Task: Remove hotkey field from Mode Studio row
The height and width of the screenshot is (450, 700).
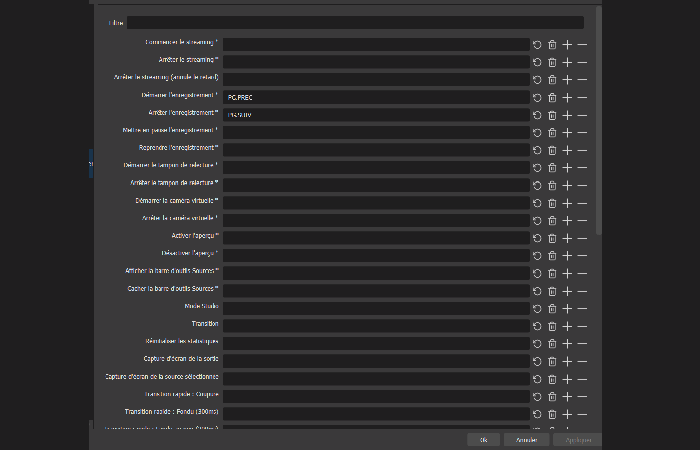Action: (x=582, y=308)
